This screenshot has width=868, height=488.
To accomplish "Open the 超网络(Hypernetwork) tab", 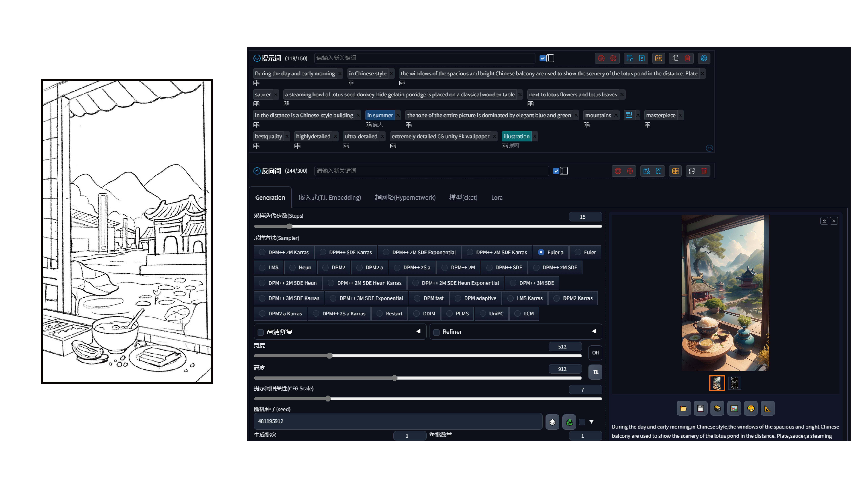I will [405, 198].
